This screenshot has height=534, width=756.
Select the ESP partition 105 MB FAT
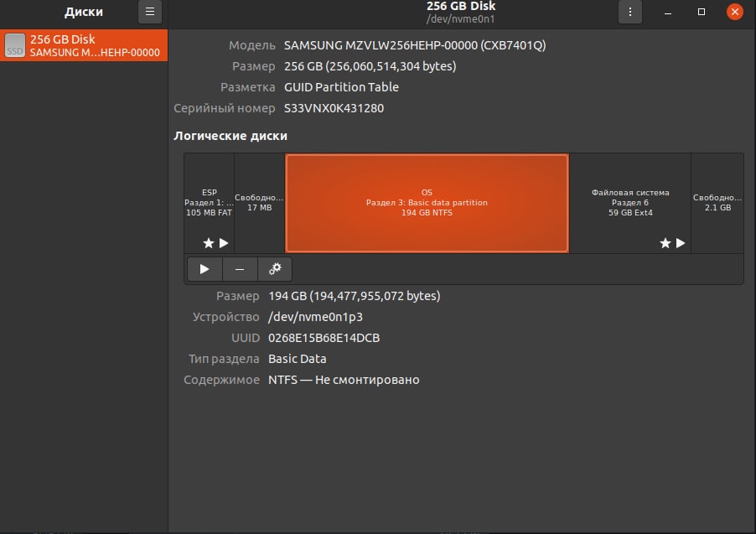point(210,203)
